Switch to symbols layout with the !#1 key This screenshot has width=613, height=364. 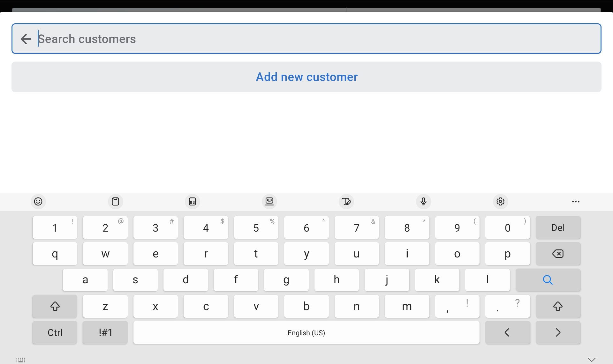(x=105, y=332)
